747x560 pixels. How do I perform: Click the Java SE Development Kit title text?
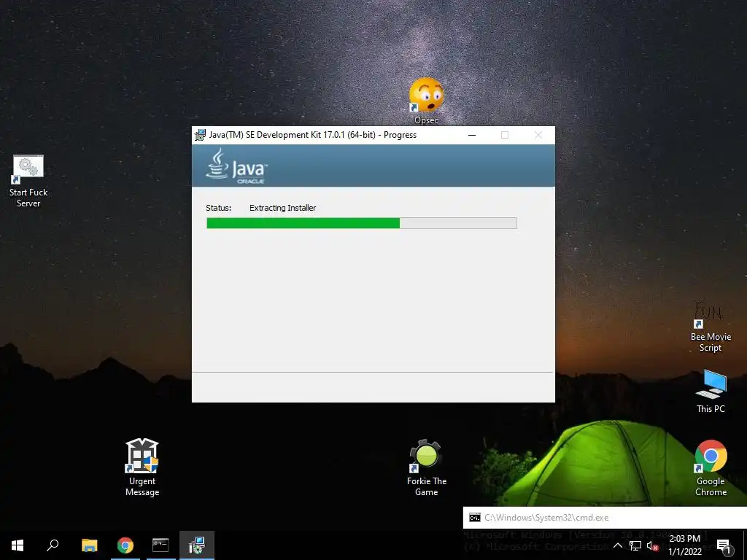(312, 135)
